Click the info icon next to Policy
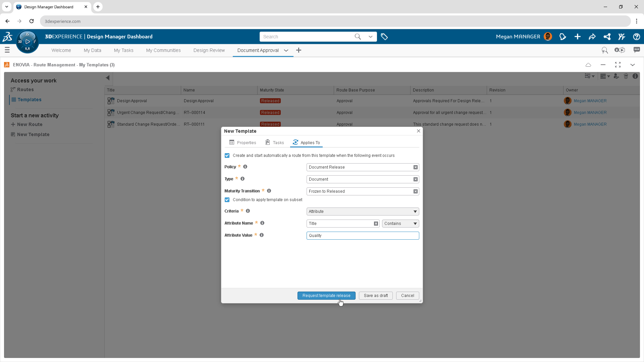 tap(245, 167)
